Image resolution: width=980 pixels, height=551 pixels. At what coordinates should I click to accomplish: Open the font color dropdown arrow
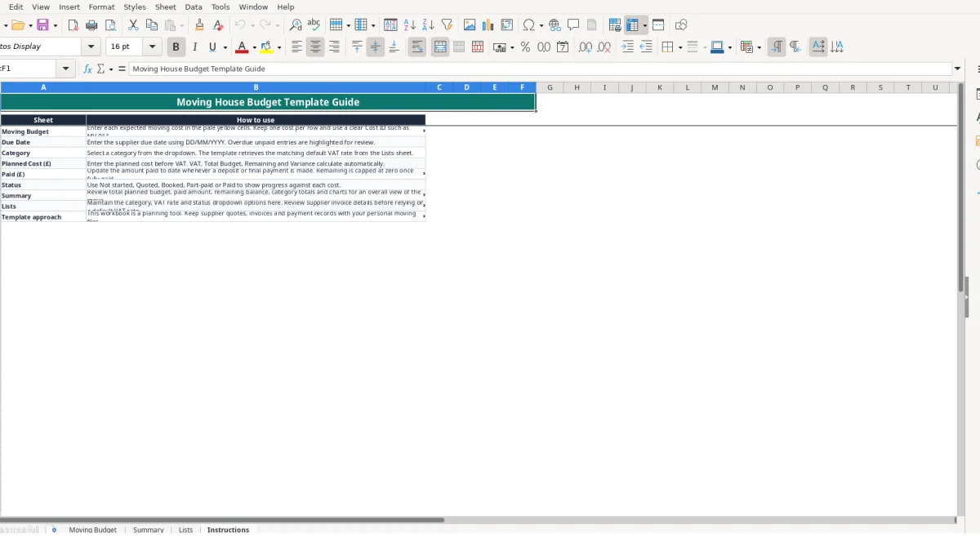pyautogui.click(x=254, y=47)
